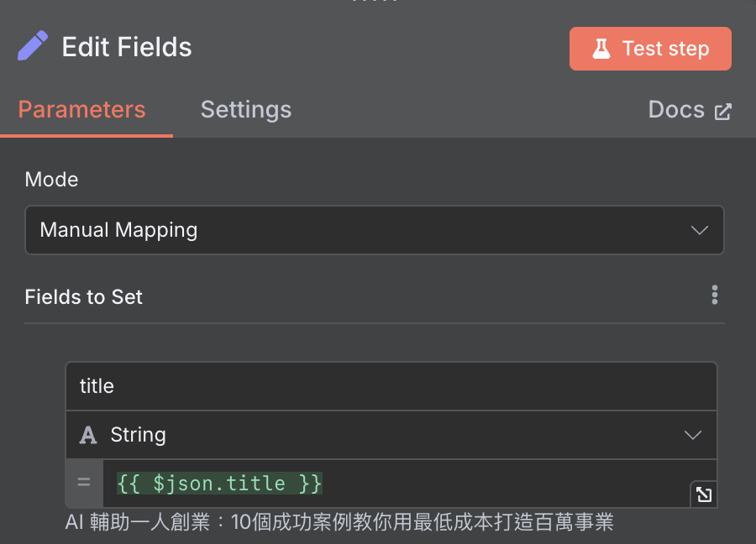Open the three-dot Fields to Set menu
This screenshot has height=544, width=756.
tap(715, 295)
